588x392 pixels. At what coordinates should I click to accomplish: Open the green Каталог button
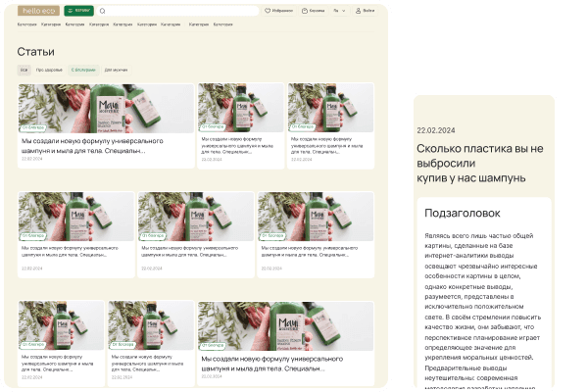click(x=79, y=11)
